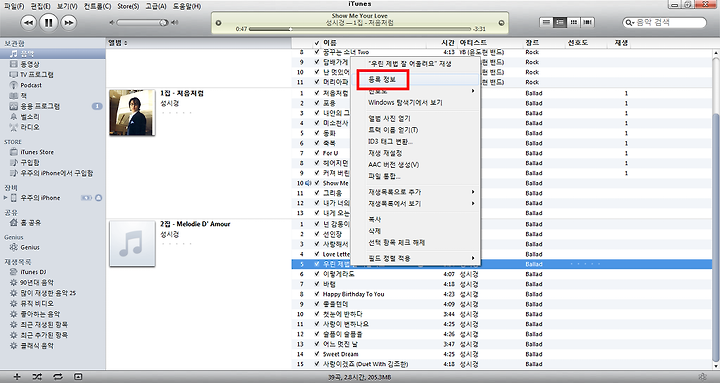The image size is (720, 383).
Task: Select the TV 프로그램 icon in sidebar
Action: click(x=14, y=74)
